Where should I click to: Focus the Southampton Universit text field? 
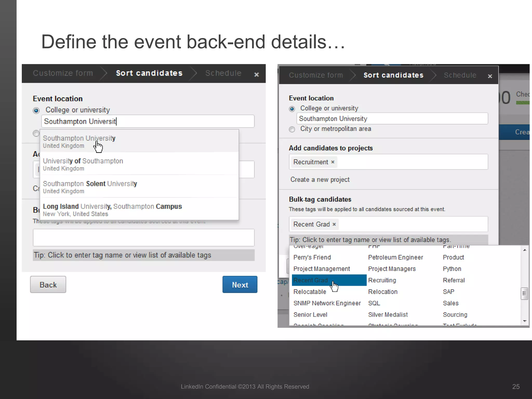coord(148,121)
